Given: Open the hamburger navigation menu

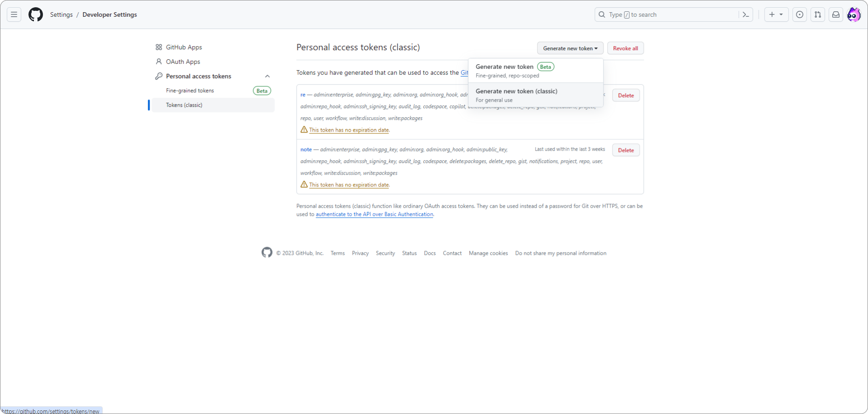Looking at the screenshot, I should click(14, 14).
